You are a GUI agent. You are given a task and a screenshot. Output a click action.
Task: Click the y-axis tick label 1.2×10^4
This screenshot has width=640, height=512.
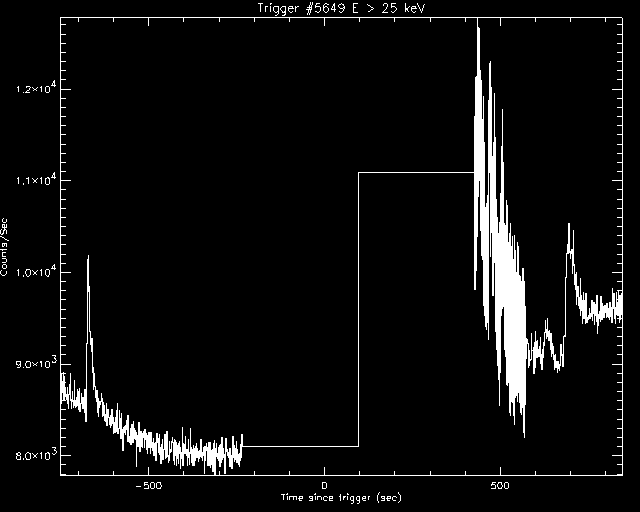(37, 87)
